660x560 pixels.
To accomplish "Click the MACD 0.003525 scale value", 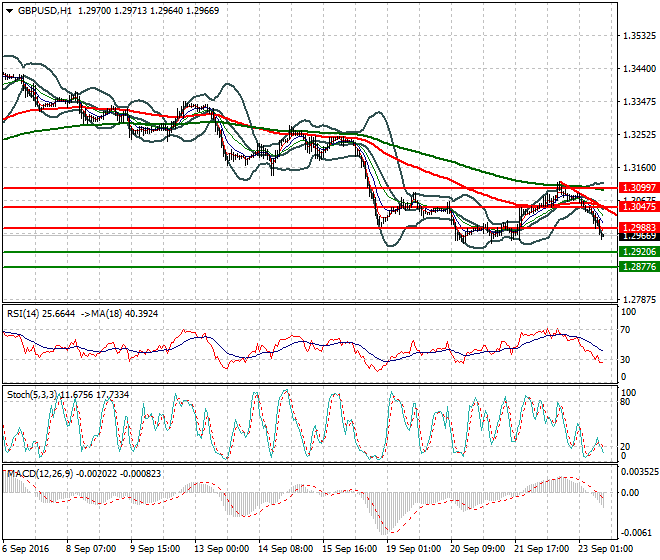I will pos(637,470).
